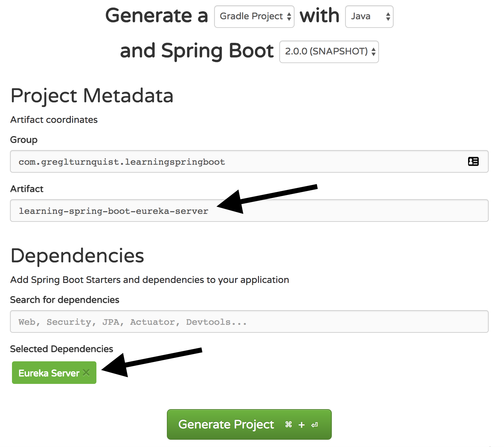Click the Group input field

(x=249, y=161)
